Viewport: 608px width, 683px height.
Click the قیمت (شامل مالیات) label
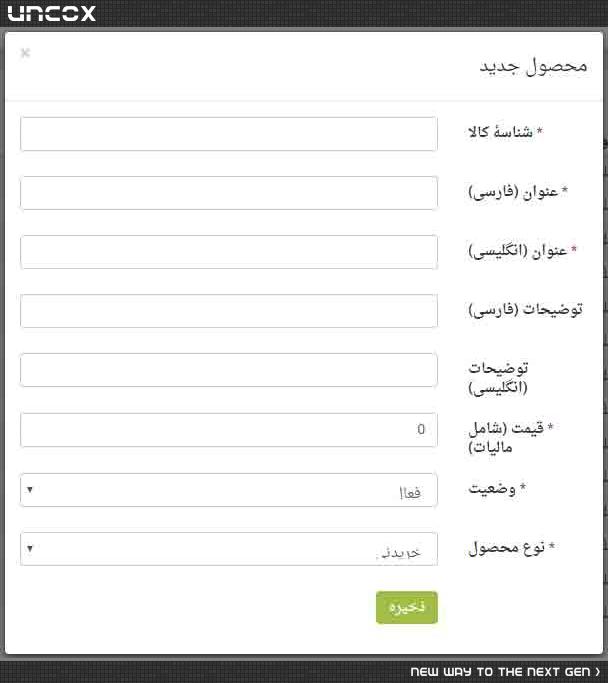pos(506,437)
